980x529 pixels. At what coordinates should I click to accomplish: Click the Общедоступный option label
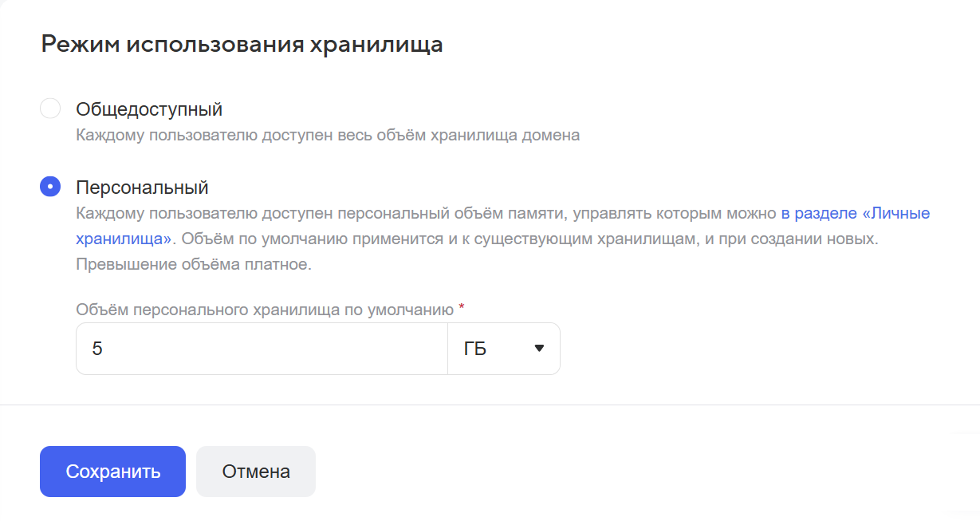pyautogui.click(x=149, y=109)
